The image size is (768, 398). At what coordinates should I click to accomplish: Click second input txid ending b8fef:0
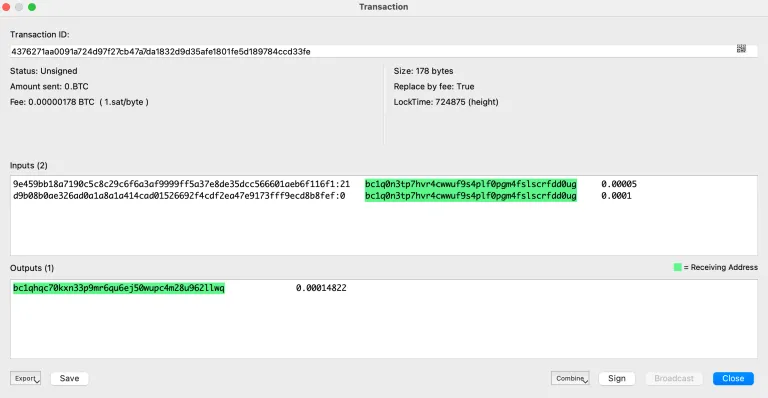tap(179, 196)
